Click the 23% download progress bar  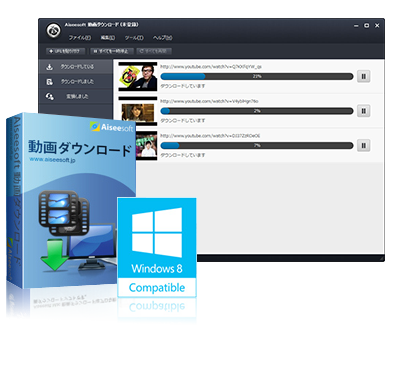pyautogui.click(x=257, y=76)
